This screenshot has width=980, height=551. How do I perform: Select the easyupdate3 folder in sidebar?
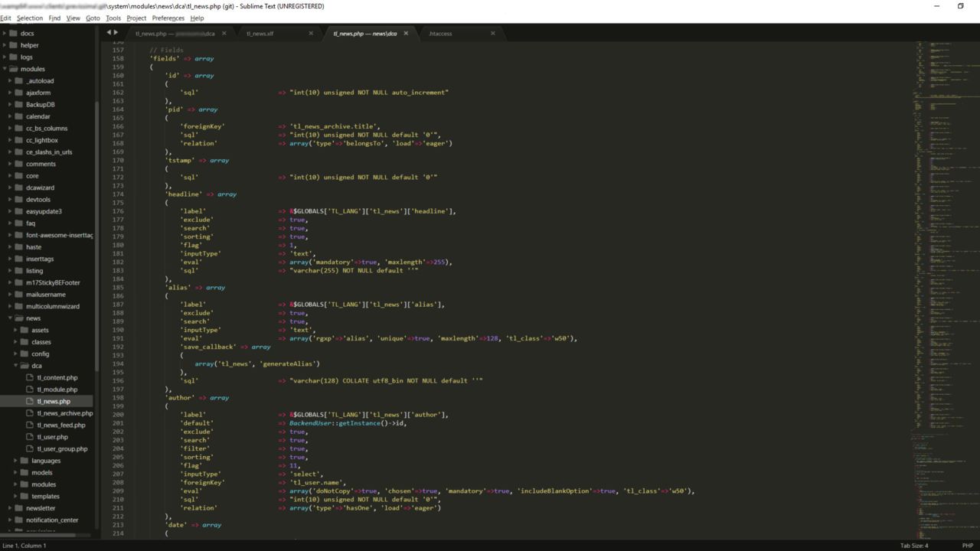[44, 211]
